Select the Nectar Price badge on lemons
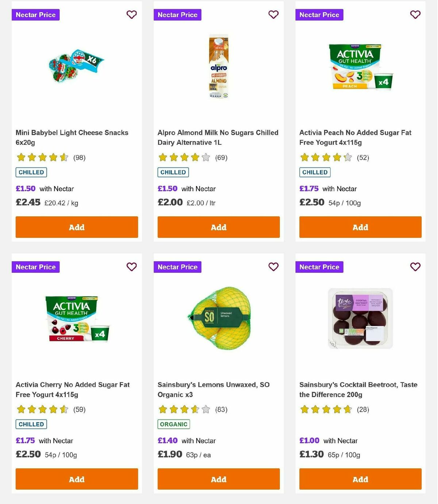The image size is (438, 504). [x=177, y=267]
